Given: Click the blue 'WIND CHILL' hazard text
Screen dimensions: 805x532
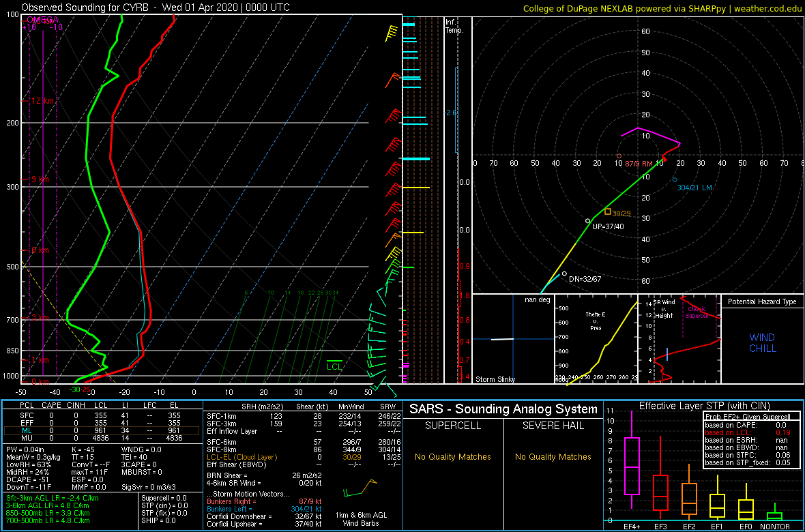Looking at the screenshot, I should pos(762,343).
